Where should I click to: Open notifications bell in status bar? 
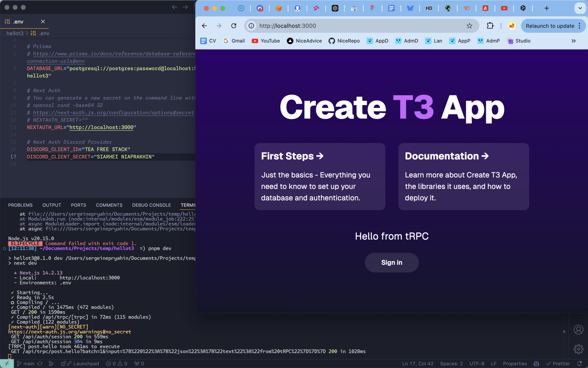[x=580, y=364]
